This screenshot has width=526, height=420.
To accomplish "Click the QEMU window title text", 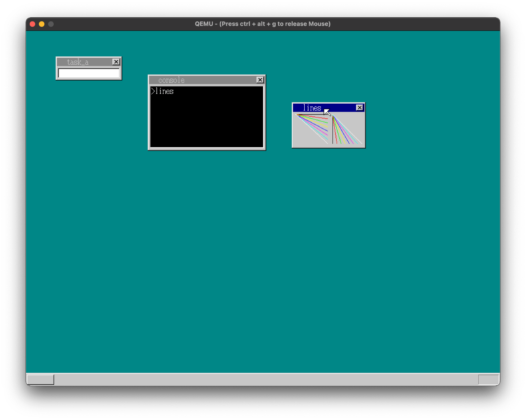I will point(263,24).
